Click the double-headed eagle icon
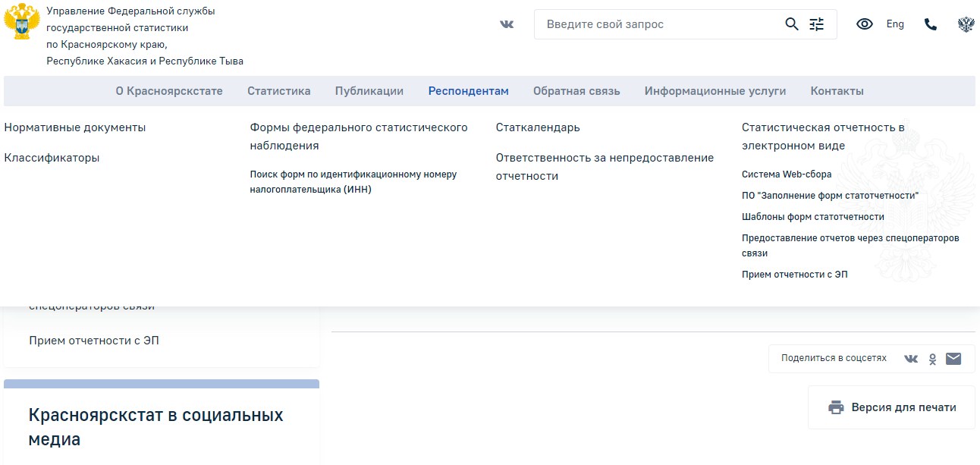 (x=966, y=24)
